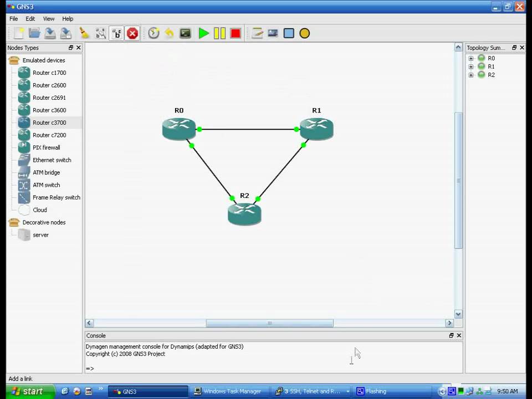The width and height of the screenshot is (532, 399).
Task: Click in the console prompt input area
Action: [x=273, y=369]
